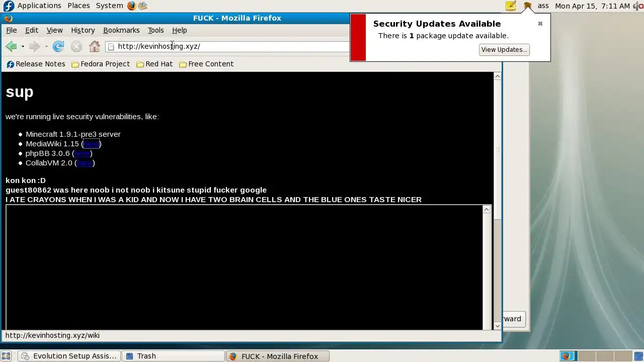Screen dimensions: 644x362
Task: Open the View menu
Action: (x=54, y=30)
